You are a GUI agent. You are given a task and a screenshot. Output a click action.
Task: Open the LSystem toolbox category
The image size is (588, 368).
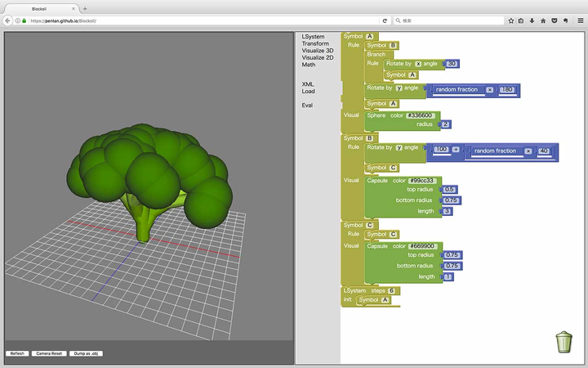[312, 37]
